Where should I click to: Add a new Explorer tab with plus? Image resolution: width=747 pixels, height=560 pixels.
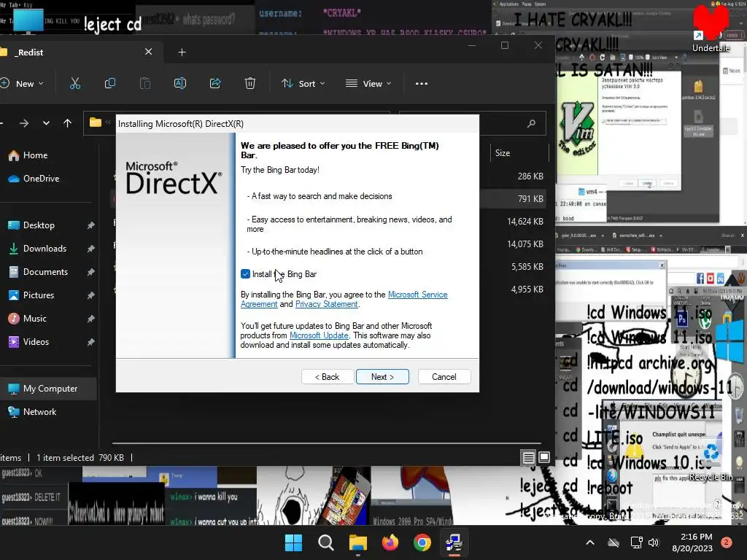click(x=182, y=52)
